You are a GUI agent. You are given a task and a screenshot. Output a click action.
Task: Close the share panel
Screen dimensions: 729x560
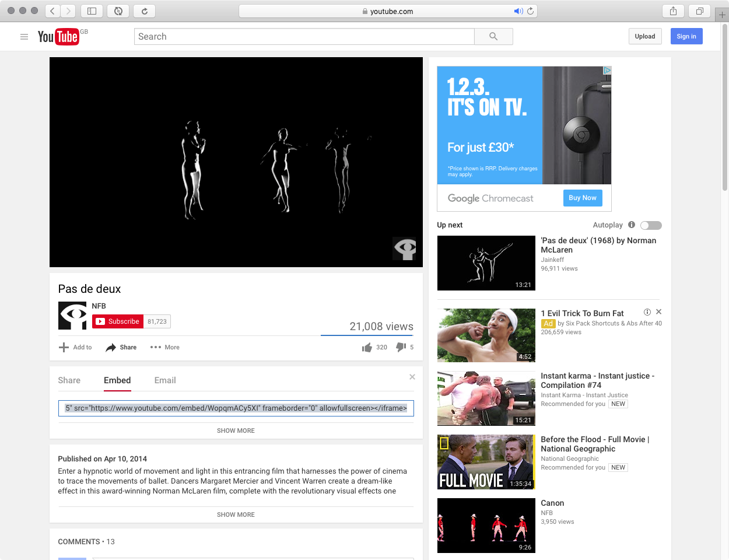[x=412, y=377]
